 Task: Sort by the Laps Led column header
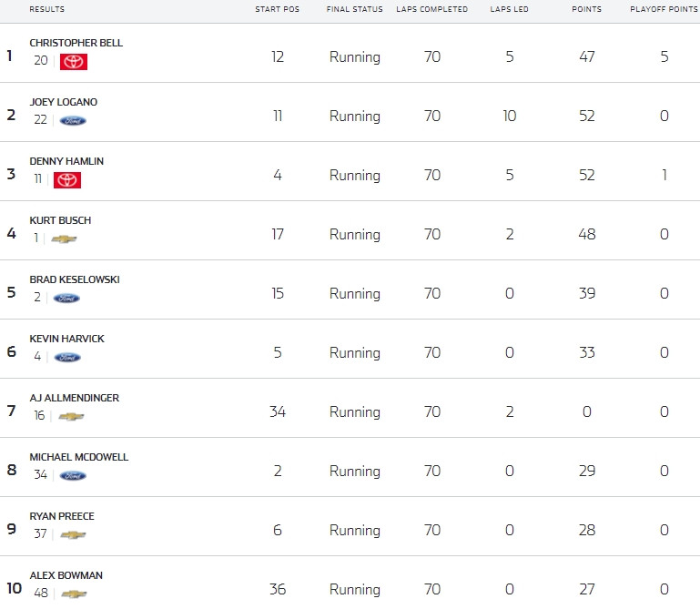point(510,9)
